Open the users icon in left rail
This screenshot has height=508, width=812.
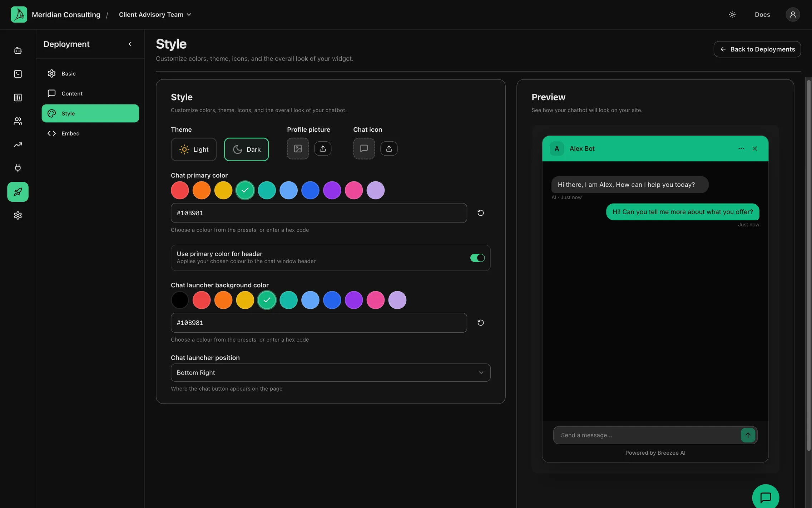pos(18,121)
